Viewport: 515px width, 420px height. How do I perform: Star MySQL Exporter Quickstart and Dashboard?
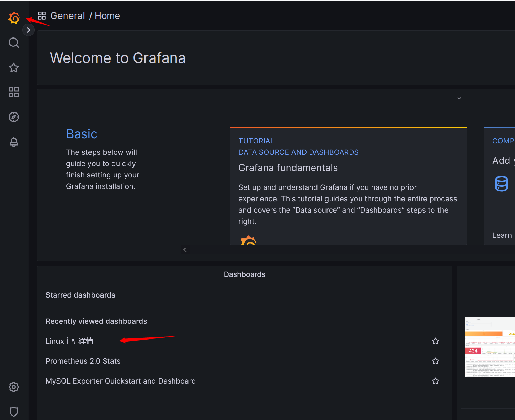(436, 381)
